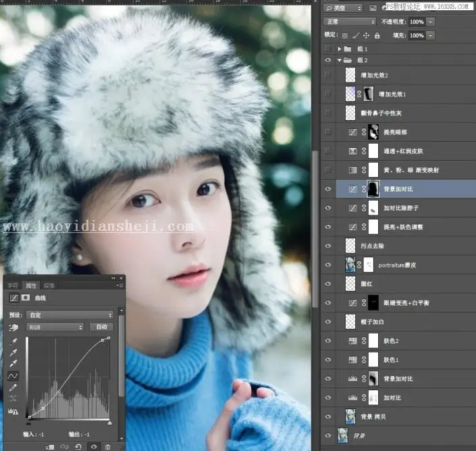Viewport: 476px width, 451px height.
Task: Activate the on-image adjustment hand tool
Action: click(x=14, y=327)
